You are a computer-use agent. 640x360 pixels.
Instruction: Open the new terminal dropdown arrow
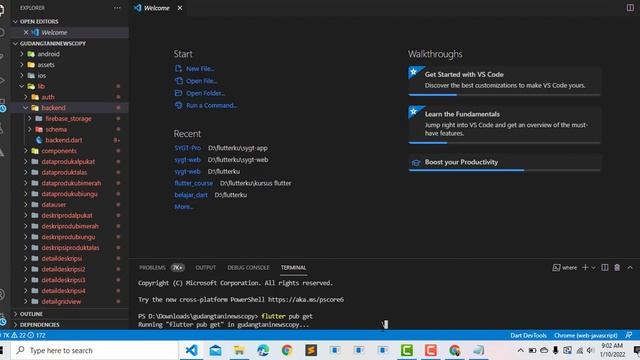click(593, 268)
